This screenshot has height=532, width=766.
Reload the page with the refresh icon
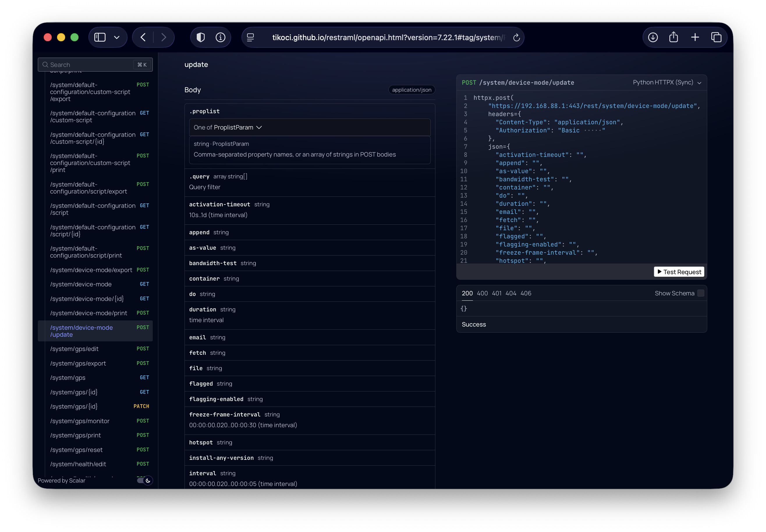click(516, 38)
